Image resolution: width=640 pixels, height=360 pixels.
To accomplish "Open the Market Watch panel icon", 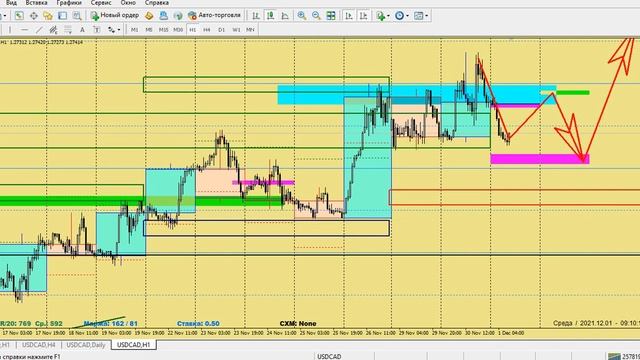I will click(19, 16).
